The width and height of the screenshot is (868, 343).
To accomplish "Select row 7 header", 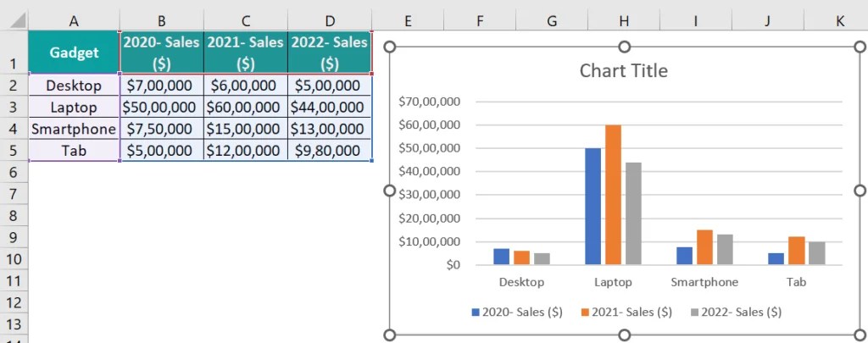I will (14, 194).
